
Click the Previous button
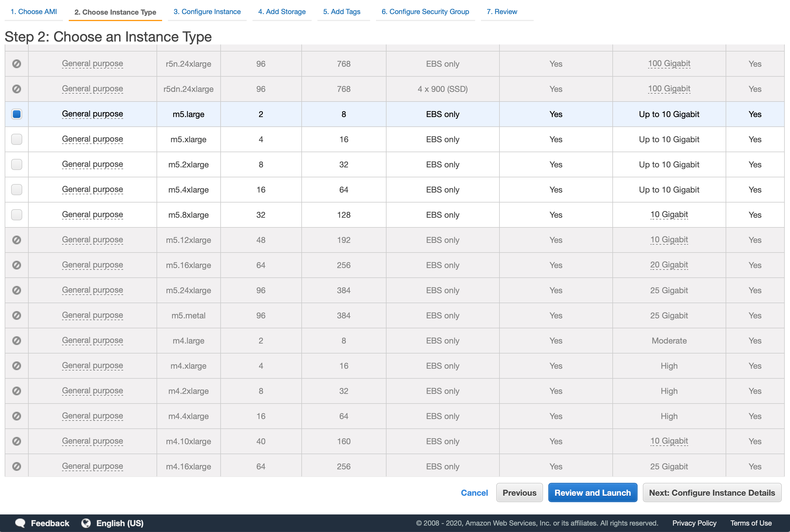click(519, 492)
